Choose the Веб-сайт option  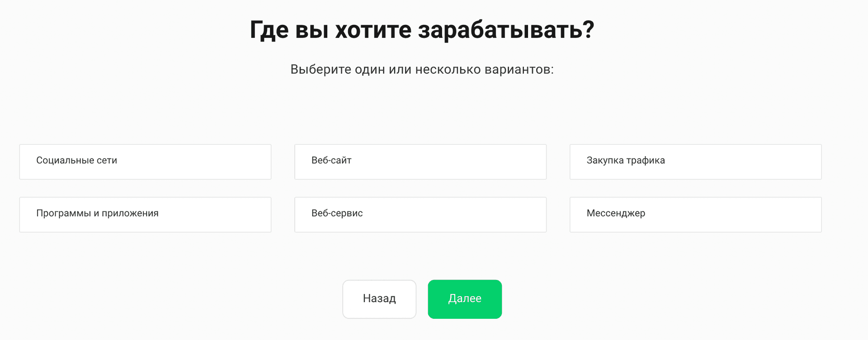click(x=420, y=162)
